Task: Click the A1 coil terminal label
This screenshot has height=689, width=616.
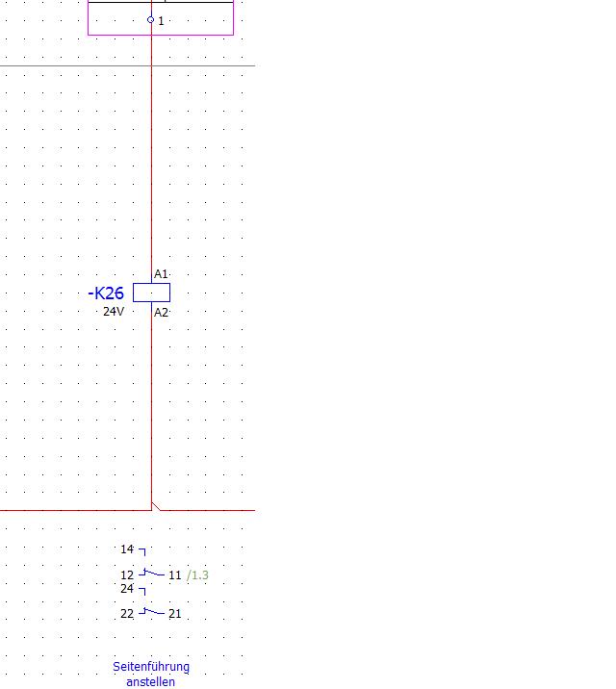Action: (x=161, y=274)
